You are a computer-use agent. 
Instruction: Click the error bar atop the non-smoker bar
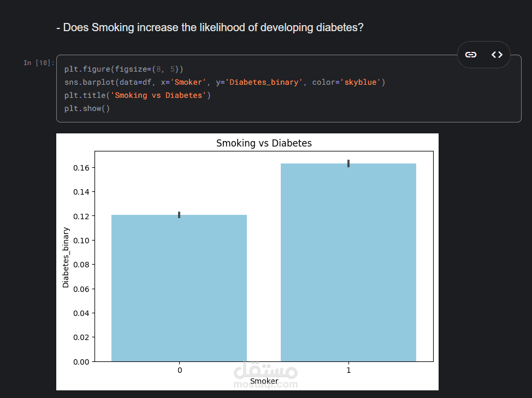coord(179,215)
